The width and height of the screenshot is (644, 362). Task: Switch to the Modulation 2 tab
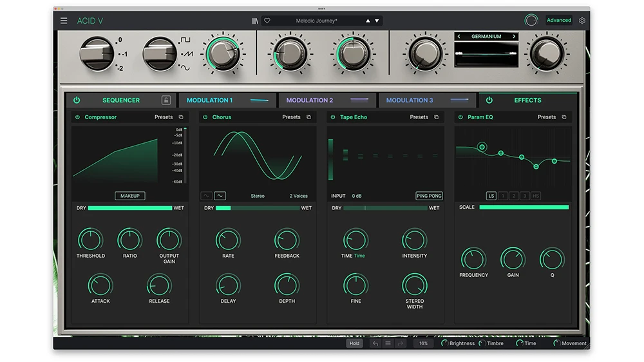click(309, 100)
